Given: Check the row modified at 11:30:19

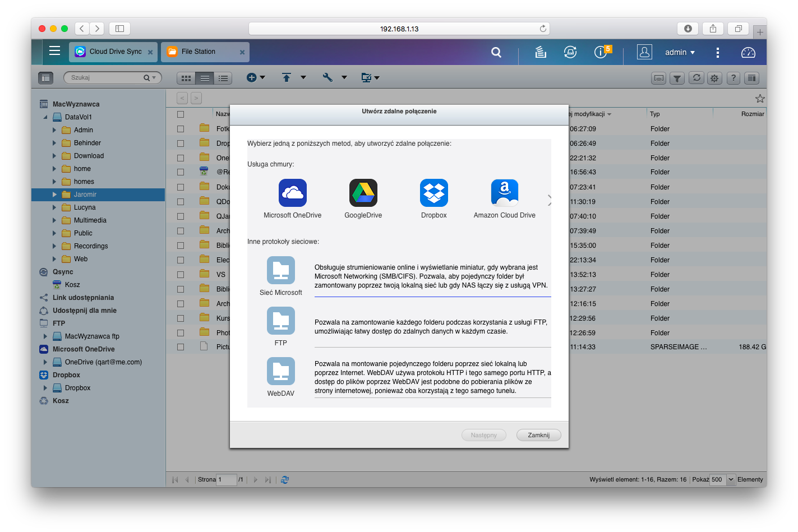Looking at the screenshot, I should click(x=181, y=202).
